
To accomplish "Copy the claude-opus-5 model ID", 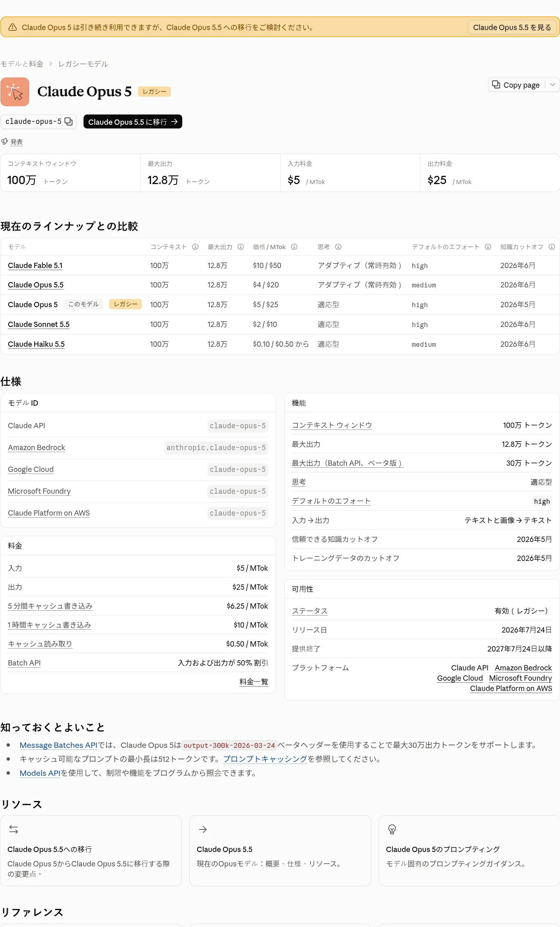I will click(x=69, y=121).
